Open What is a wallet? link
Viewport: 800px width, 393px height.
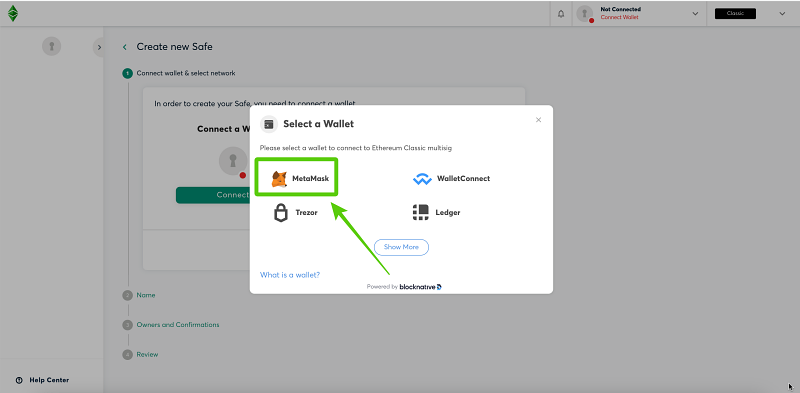click(290, 275)
